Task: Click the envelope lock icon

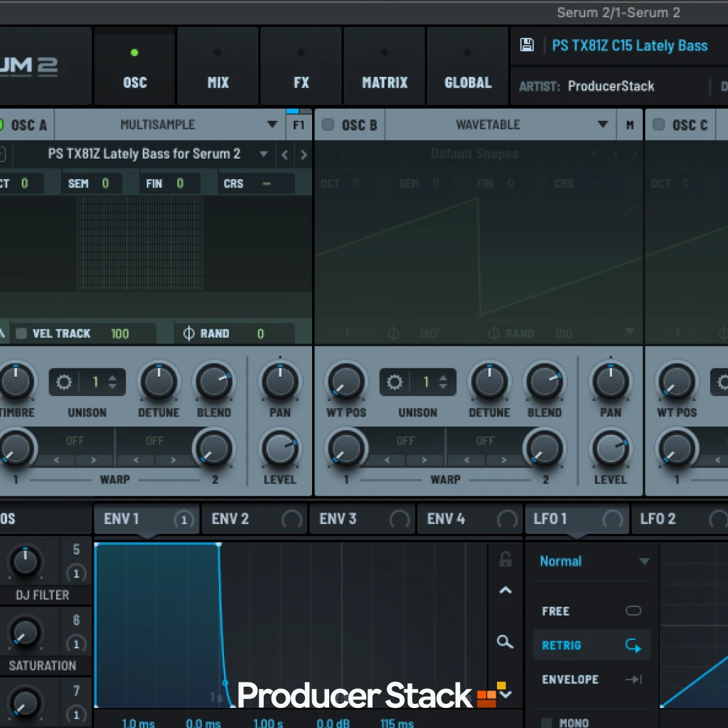Action: (x=505, y=559)
